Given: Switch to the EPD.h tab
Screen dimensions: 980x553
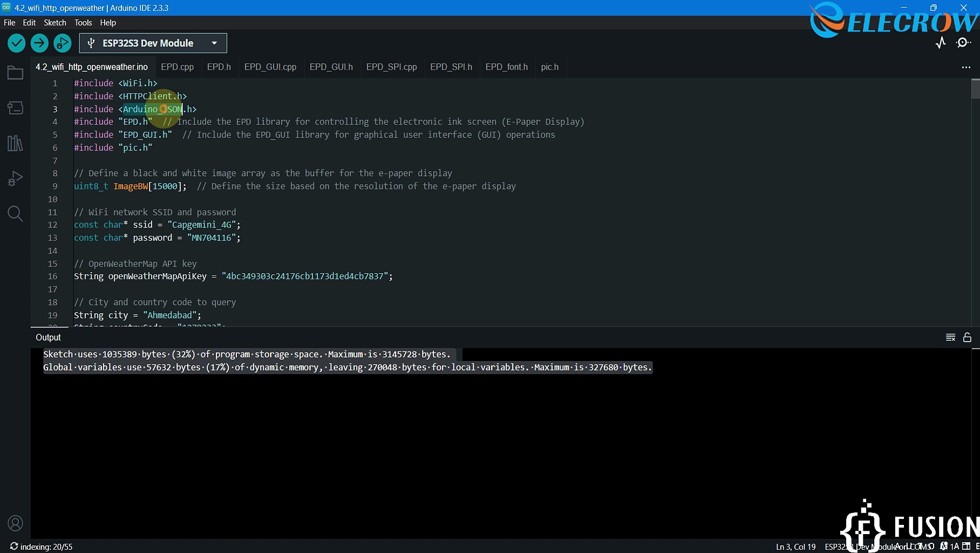Looking at the screenshot, I should click(219, 67).
